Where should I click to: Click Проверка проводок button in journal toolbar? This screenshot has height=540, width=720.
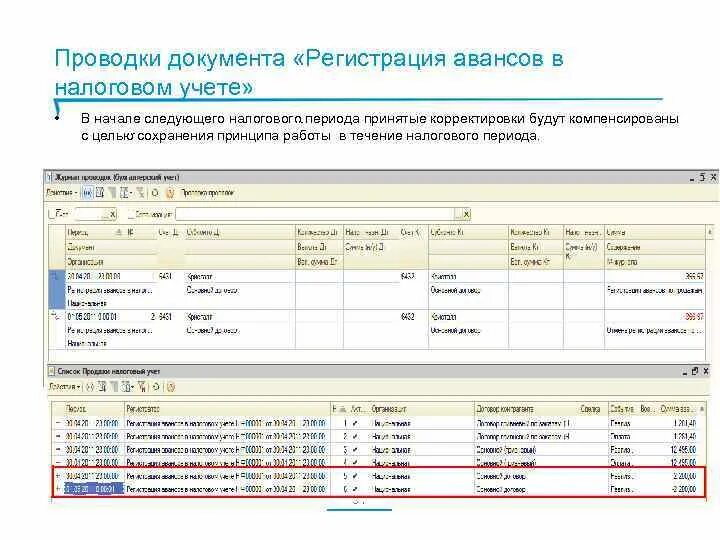pyautogui.click(x=208, y=193)
